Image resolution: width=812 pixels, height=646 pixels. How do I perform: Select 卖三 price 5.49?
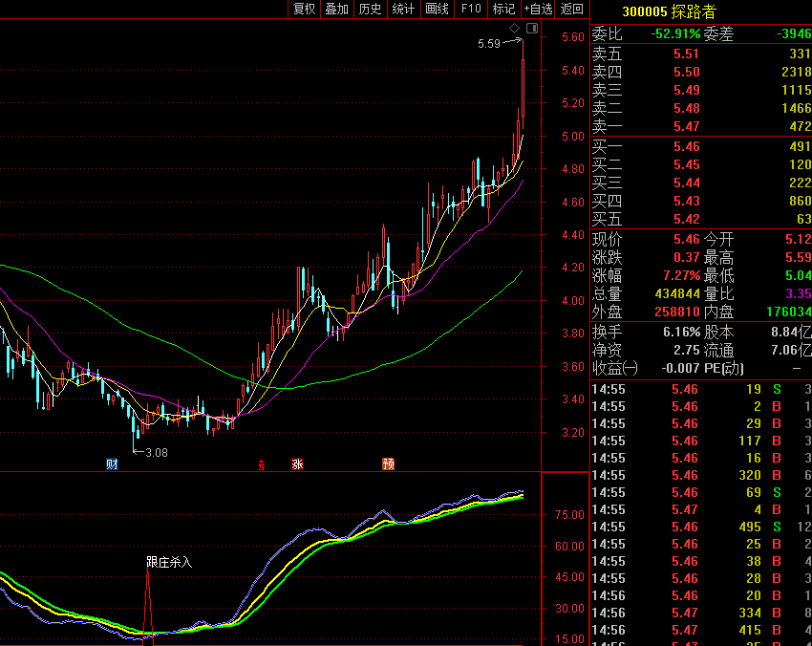686,90
